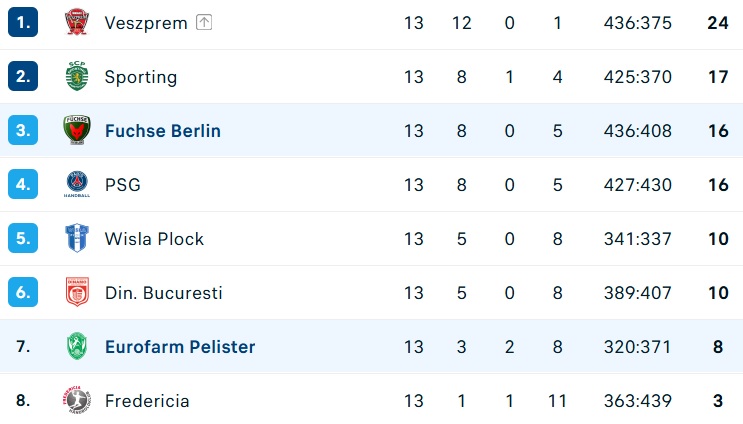Click the Veszprem team logo
Image resolution: width=743 pixels, height=424 pixels.
point(77,22)
